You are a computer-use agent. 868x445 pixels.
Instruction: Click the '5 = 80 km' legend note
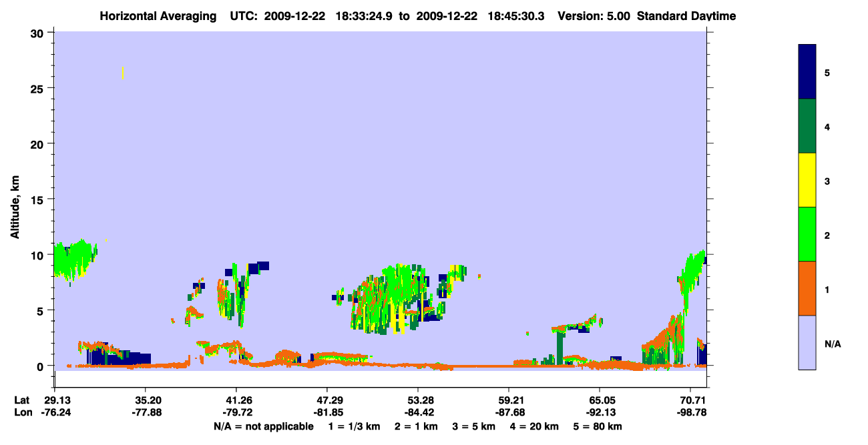(x=598, y=426)
